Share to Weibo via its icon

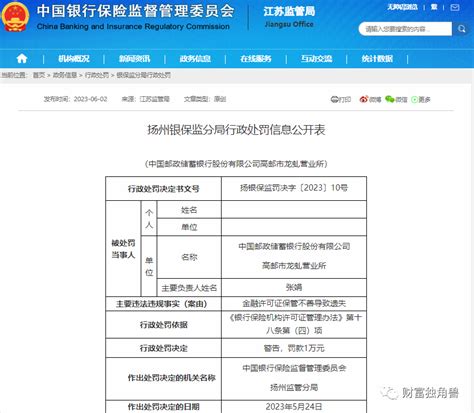pyautogui.click(x=364, y=99)
